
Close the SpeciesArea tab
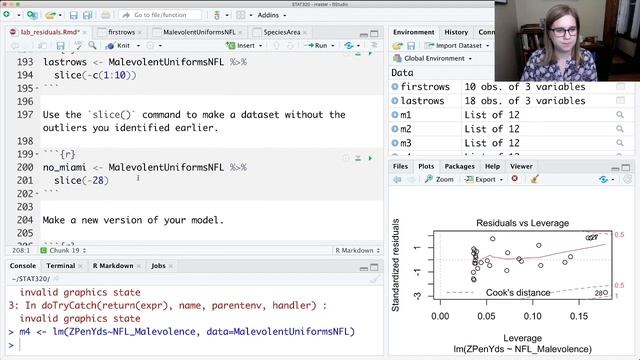305,32
